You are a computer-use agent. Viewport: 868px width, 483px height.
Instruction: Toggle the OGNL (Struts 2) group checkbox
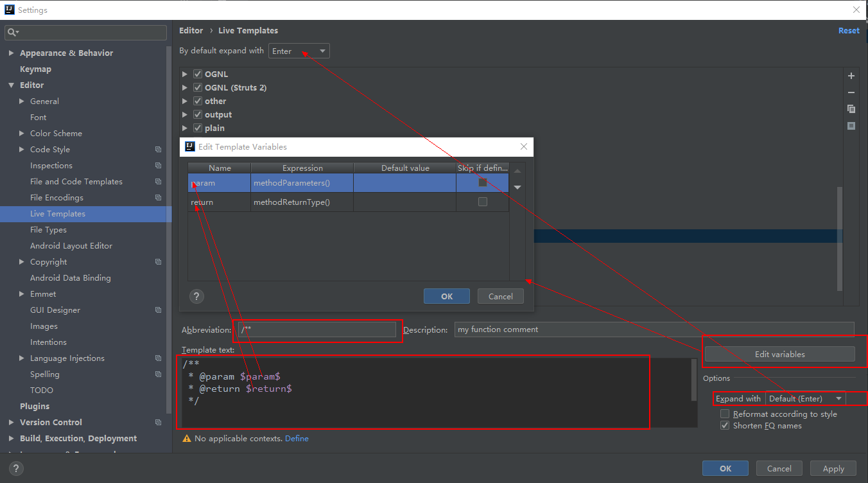(x=198, y=87)
